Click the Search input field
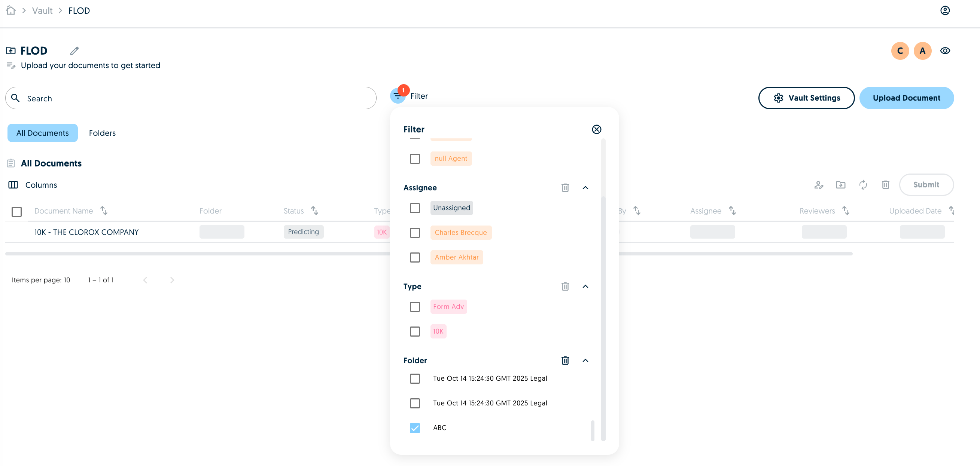Viewport: 980px width, 466px height. point(191,98)
